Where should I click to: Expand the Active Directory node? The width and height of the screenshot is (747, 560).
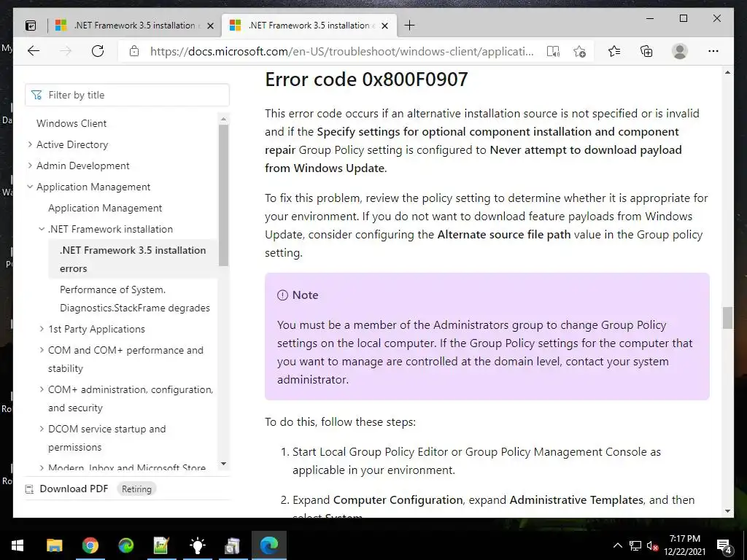30,144
